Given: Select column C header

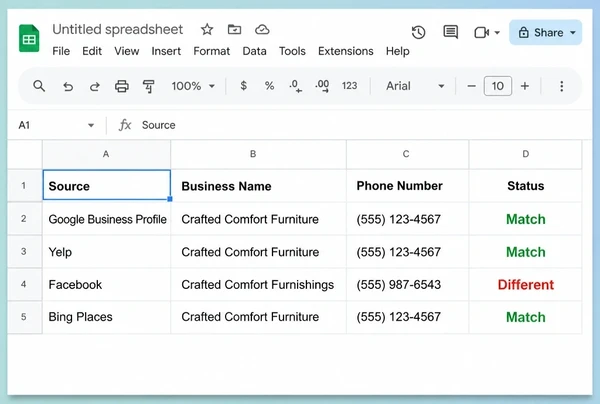Looking at the screenshot, I should coord(408,154).
